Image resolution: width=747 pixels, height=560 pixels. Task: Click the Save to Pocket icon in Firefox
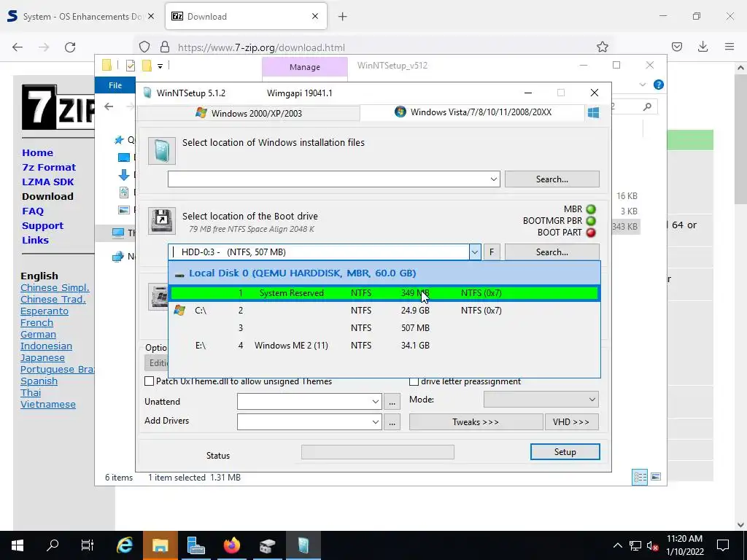(677, 47)
